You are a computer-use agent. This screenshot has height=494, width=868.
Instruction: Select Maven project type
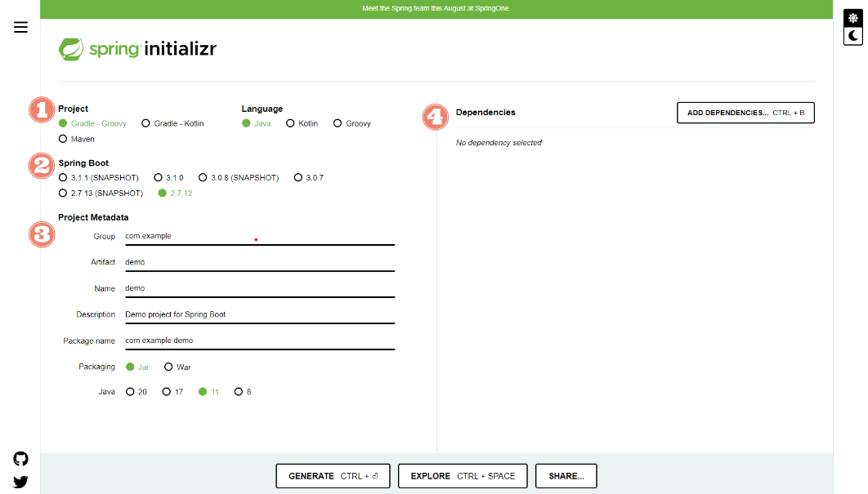click(76, 139)
